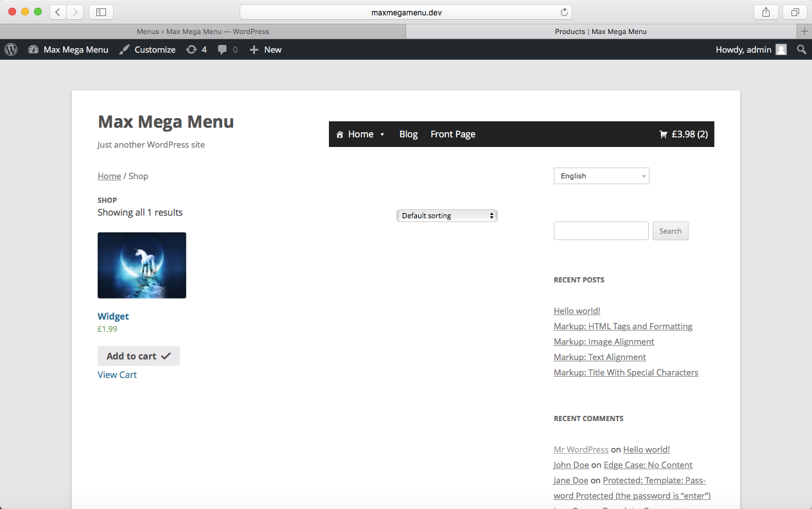Open Markup: HTML Tags and Formatting post
Screen dimensions: 812x509
point(623,326)
